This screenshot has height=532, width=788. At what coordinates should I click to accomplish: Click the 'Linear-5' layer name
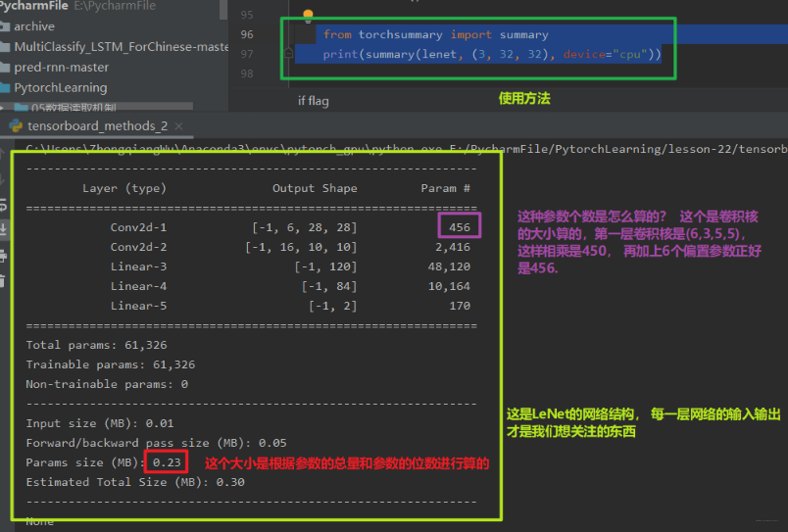(138, 306)
